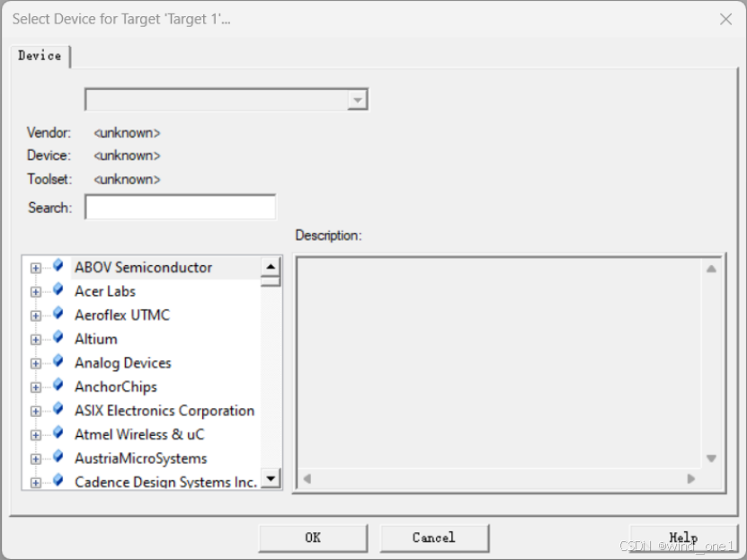Viewport: 747px width, 560px height.
Task: Click into the Search input field
Action: click(180, 207)
